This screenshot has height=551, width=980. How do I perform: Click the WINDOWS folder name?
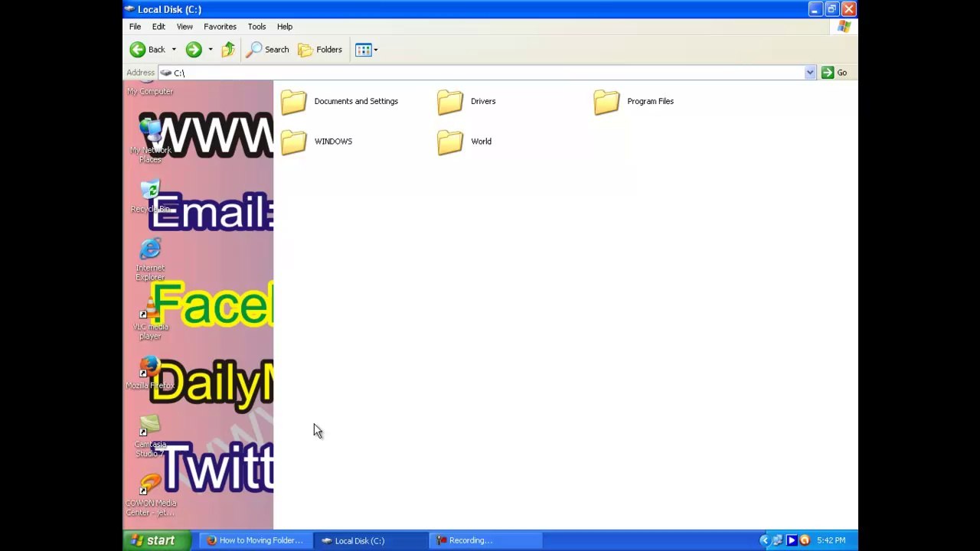coord(333,142)
